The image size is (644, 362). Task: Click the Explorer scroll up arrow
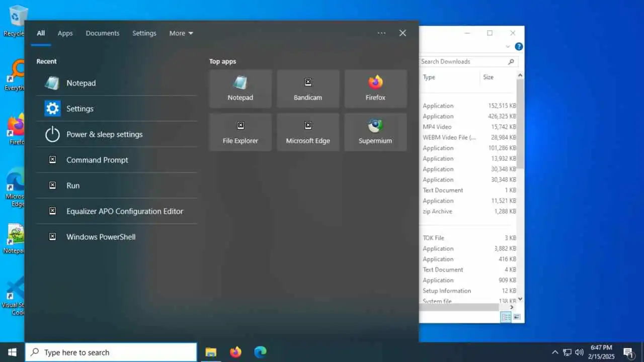[520, 75]
